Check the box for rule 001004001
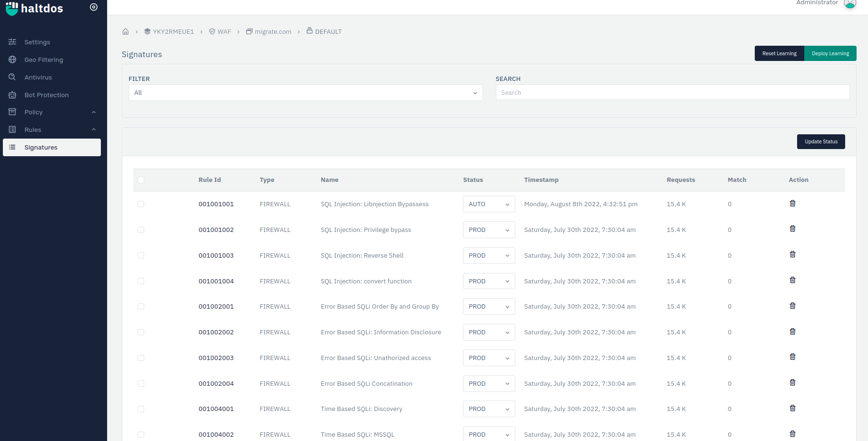 141,409
